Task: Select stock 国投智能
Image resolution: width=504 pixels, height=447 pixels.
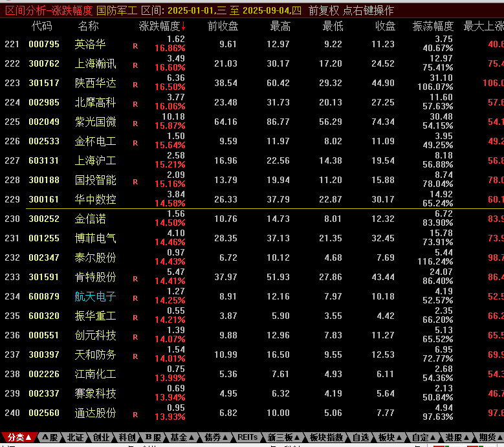Action: point(95,180)
